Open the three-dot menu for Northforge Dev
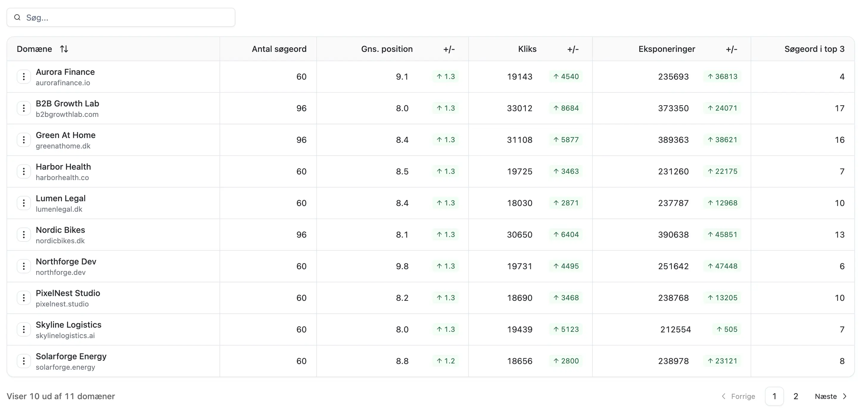 tap(24, 266)
